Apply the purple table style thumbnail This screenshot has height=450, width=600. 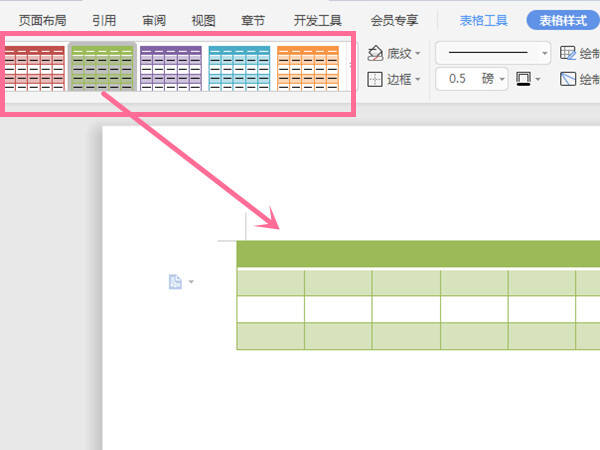[x=171, y=68]
